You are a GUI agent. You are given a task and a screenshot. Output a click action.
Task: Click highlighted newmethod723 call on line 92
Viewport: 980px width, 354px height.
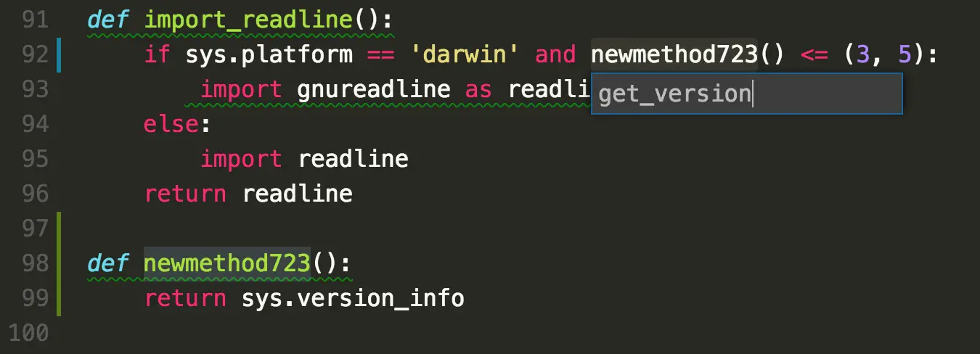tap(674, 54)
